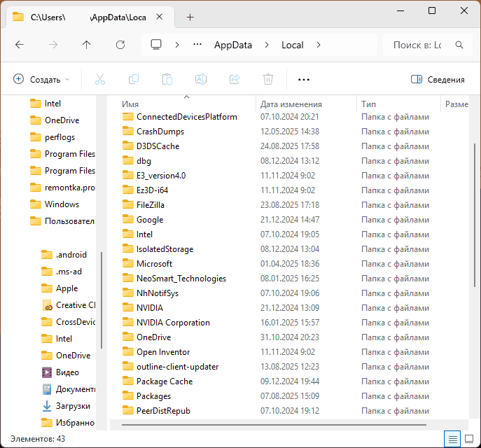Select .android folder in sidebar
Image resolution: width=481 pixels, height=448 pixels.
pos(64,255)
